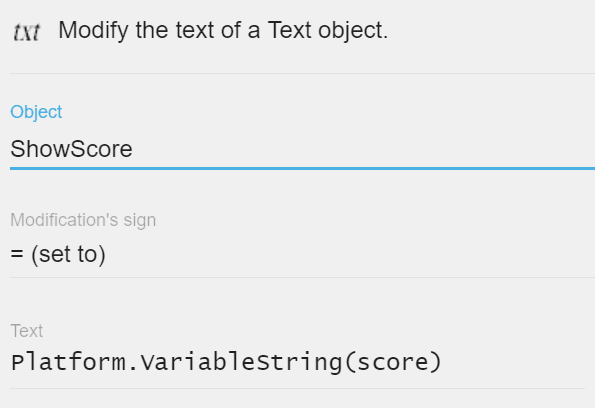Place cursor after the expression's closing parenthesis
This screenshot has width=595, height=408.
point(442,362)
